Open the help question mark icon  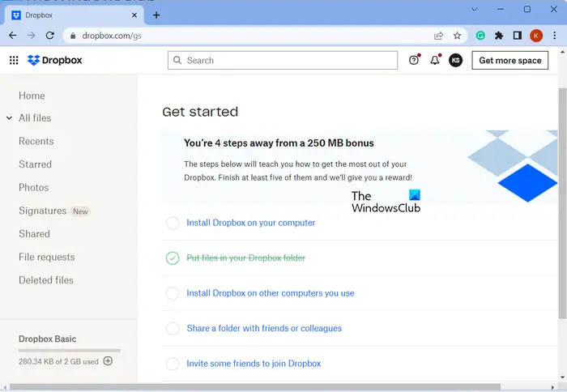pos(414,60)
